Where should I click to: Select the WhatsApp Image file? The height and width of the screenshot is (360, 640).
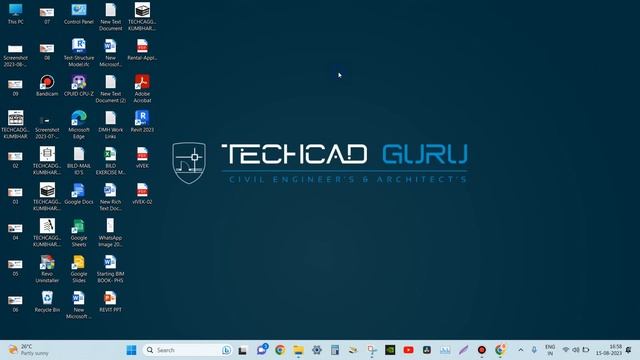click(x=110, y=233)
